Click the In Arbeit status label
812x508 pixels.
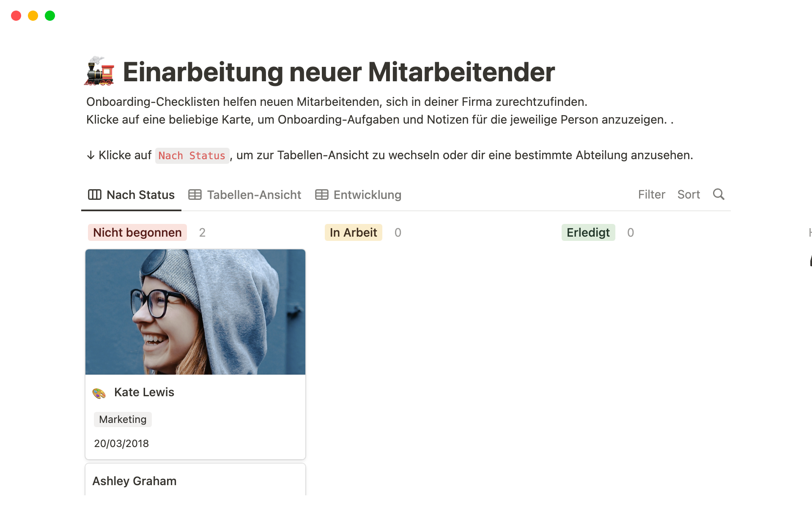[354, 232]
